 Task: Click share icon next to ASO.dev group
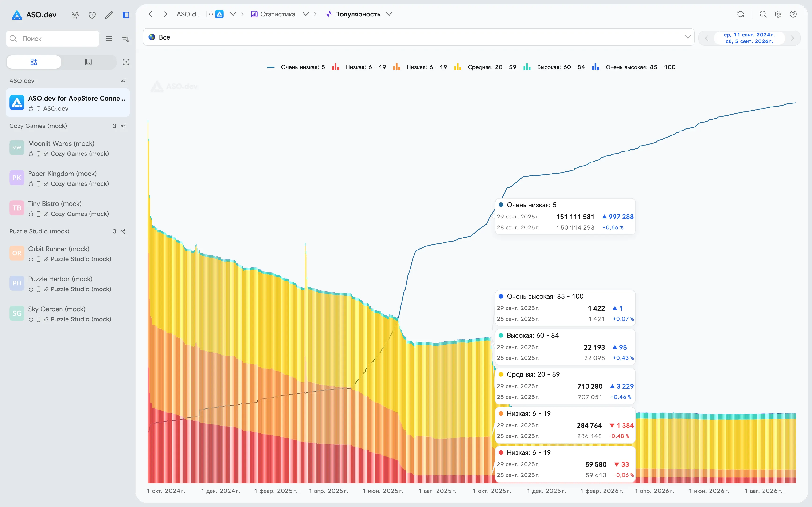pos(123,81)
